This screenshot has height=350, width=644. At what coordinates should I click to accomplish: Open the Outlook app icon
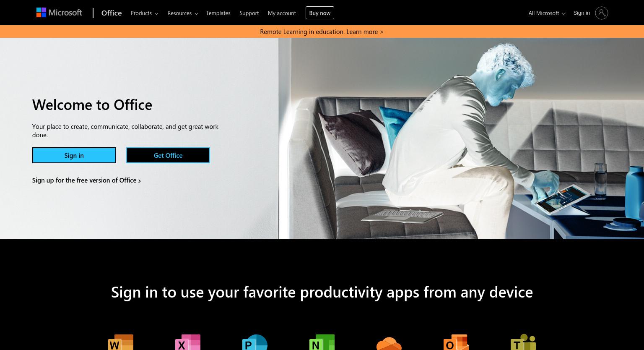tap(456, 342)
